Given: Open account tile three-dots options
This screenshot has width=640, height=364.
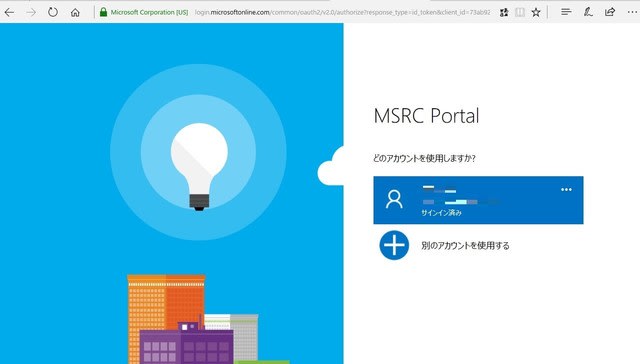Looking at the screenshot, I should [x=566, y=189].
